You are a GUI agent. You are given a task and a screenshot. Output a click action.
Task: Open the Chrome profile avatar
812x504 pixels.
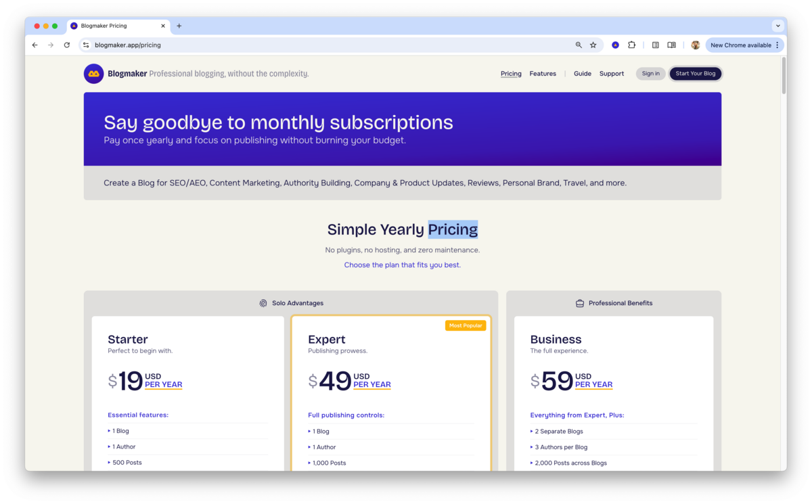[x=696, y=45]
